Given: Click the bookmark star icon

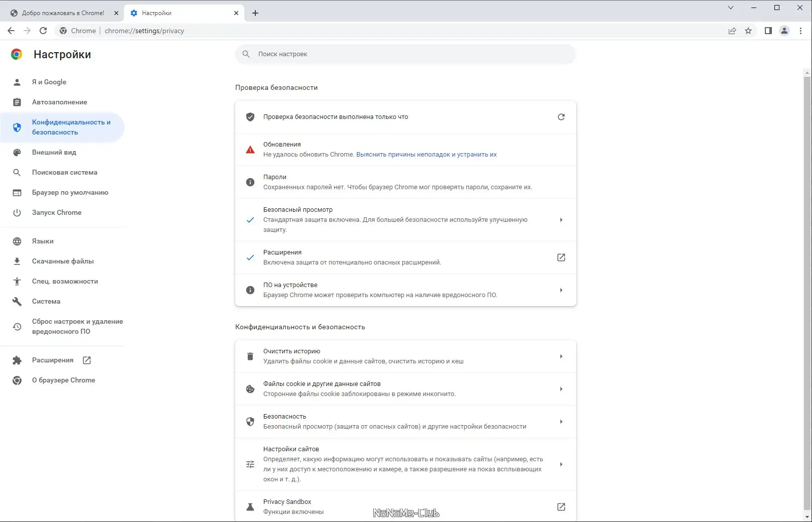Looking at the screenshot, I should click(x=748, y=31).
